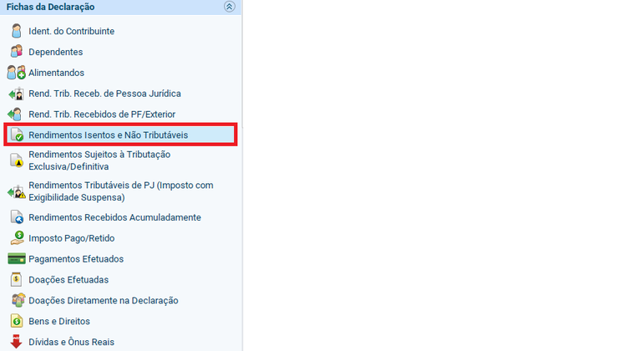The height and width of the screenshot is (351, 644).
Task: Go to Doações Diretamente na Declaração
Action: coord(103,300)
